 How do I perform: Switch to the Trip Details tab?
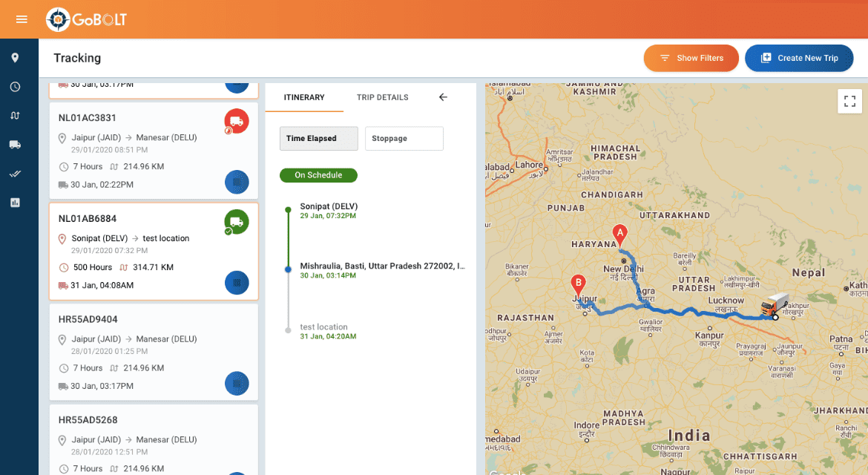coord(382,97)
